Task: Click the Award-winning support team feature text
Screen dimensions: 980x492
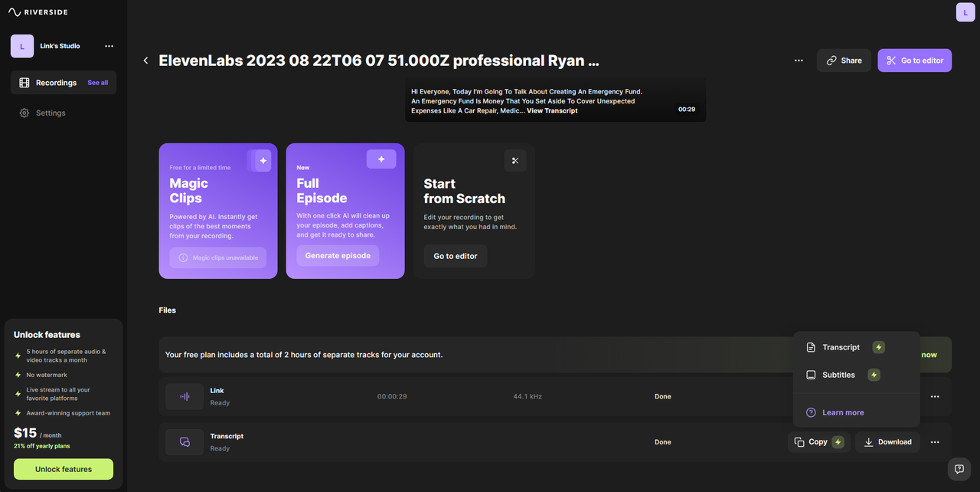Action: [x=68, y=413]
